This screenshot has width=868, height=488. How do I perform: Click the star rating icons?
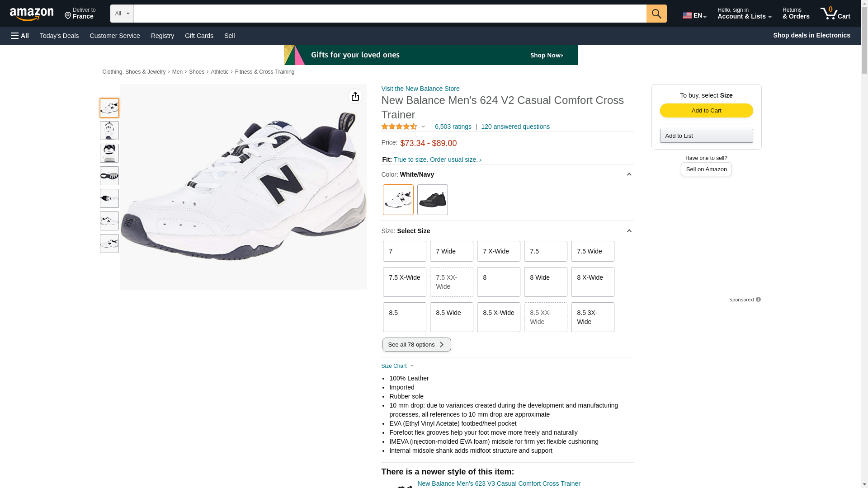coord(399,127)
